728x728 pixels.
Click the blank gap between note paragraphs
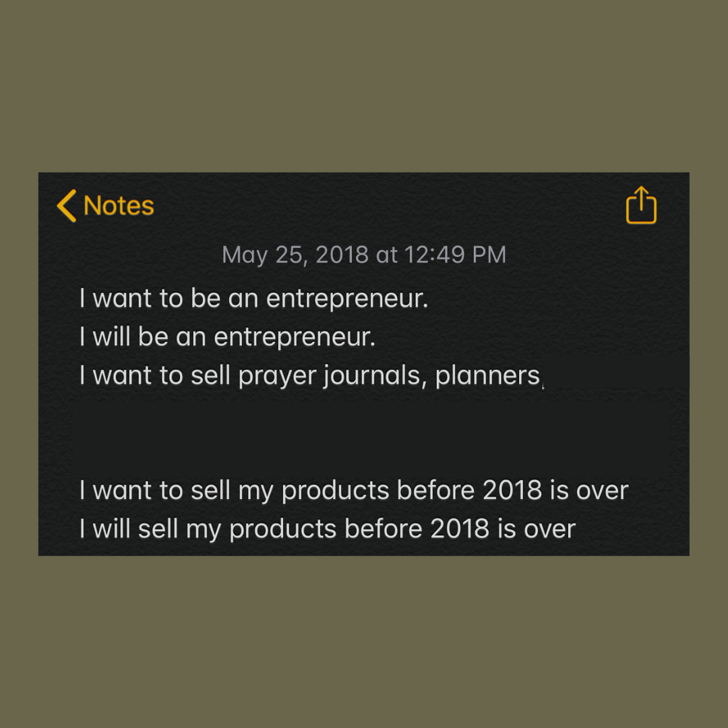tap(364, 433)
